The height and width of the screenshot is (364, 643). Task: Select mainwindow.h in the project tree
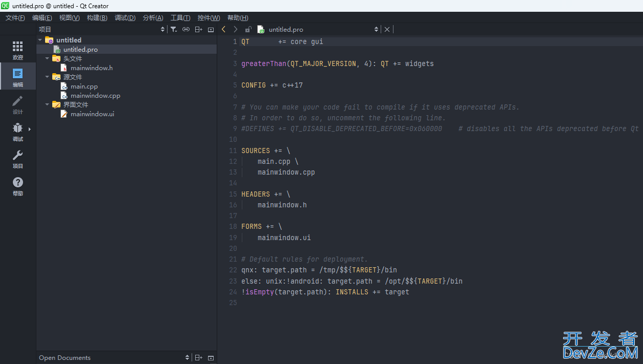pos(92,68)
